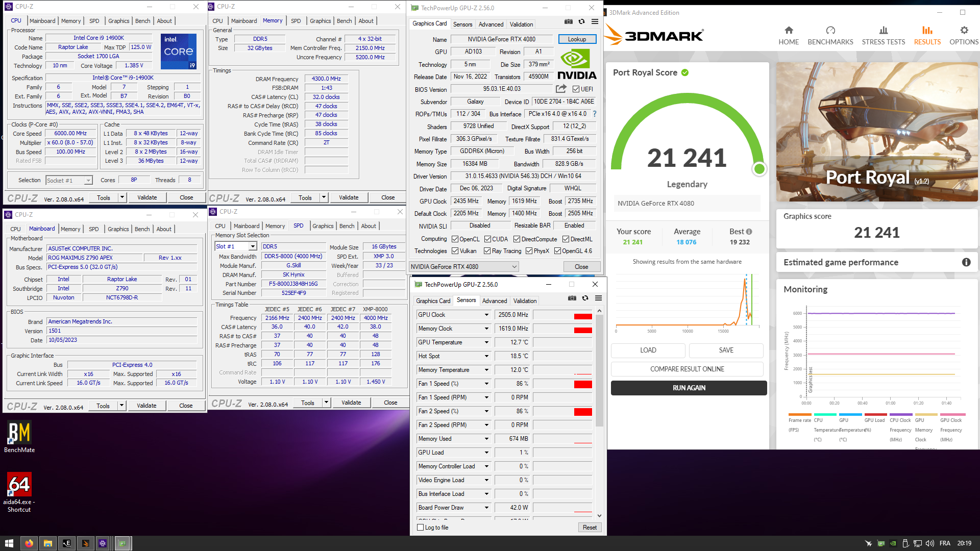This screenshot has height=551, width=980.
Task: Click COMPARE RESULT ONLINE button
Action: click(x=687, y=369)
